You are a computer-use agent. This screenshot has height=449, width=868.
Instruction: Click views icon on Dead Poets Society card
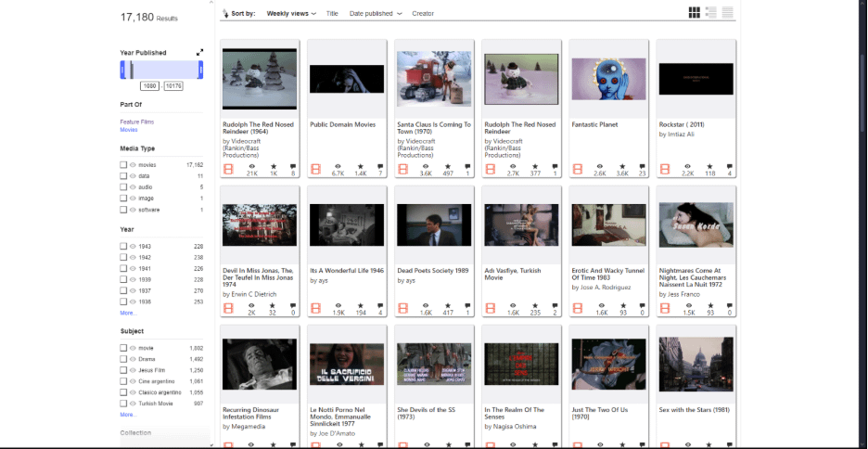(x=426, y=305)
